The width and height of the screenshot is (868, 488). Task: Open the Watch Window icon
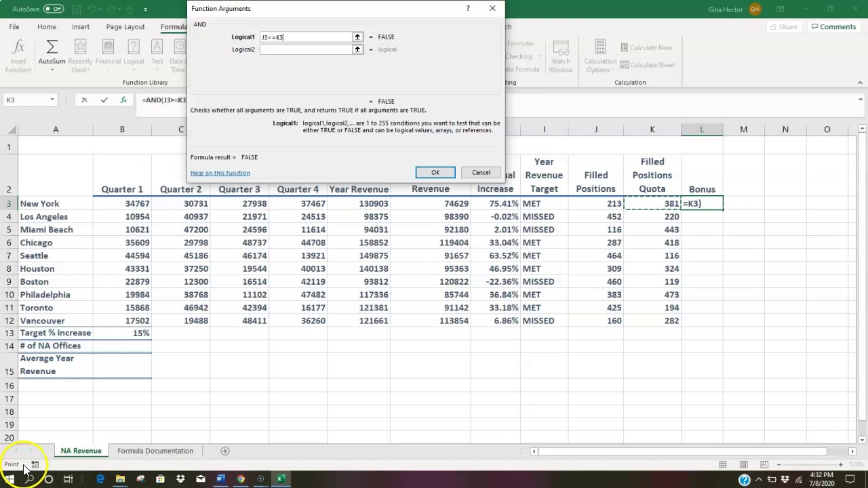pyautogui.click(x=561, y=48)
